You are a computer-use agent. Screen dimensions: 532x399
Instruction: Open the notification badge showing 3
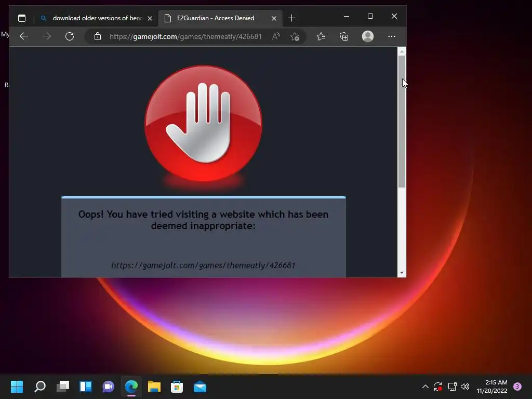tap(517, 387)
